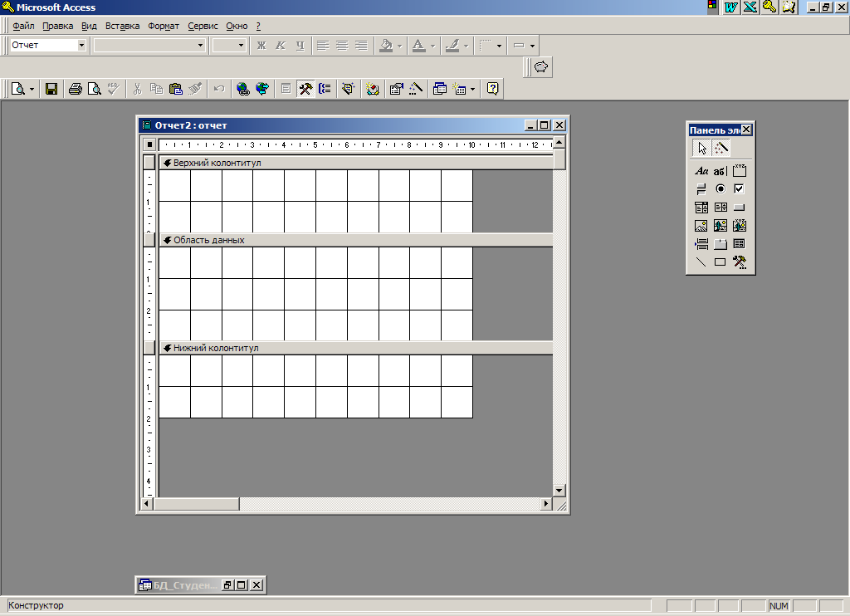Open Sorting and Grouping dialog icon
Image resolution: width=850 pixels, height=616 pixels.
pyautogui.click(x=325, y=89)
